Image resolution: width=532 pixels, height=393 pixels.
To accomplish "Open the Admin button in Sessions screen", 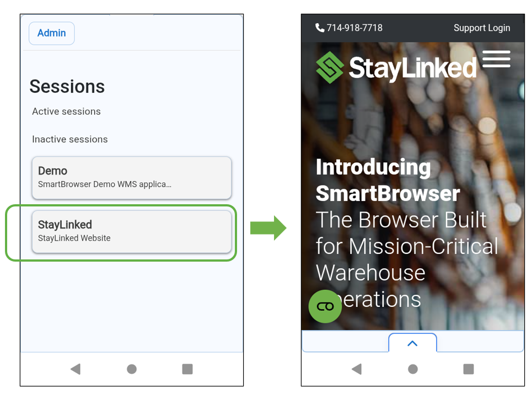I will tap(52, 33).
